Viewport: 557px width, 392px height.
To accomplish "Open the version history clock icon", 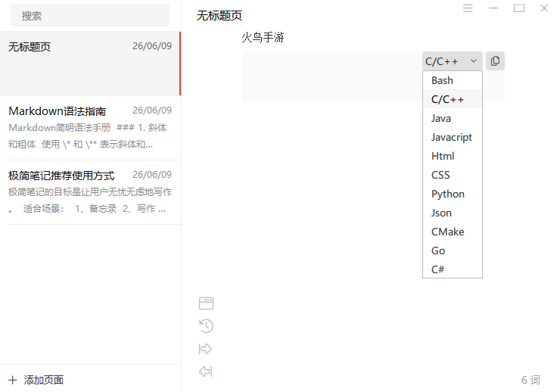I will 206,326.
